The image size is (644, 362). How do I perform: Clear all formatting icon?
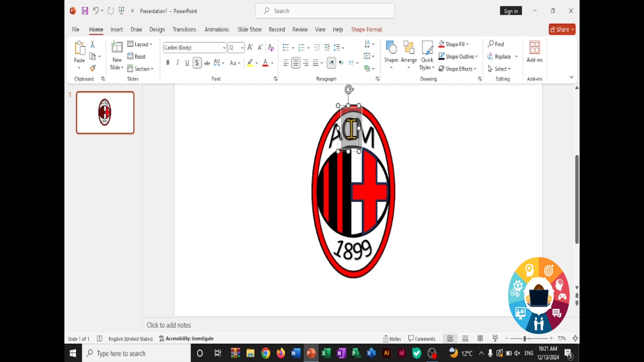pyautogui.click(x=271, y=48)
